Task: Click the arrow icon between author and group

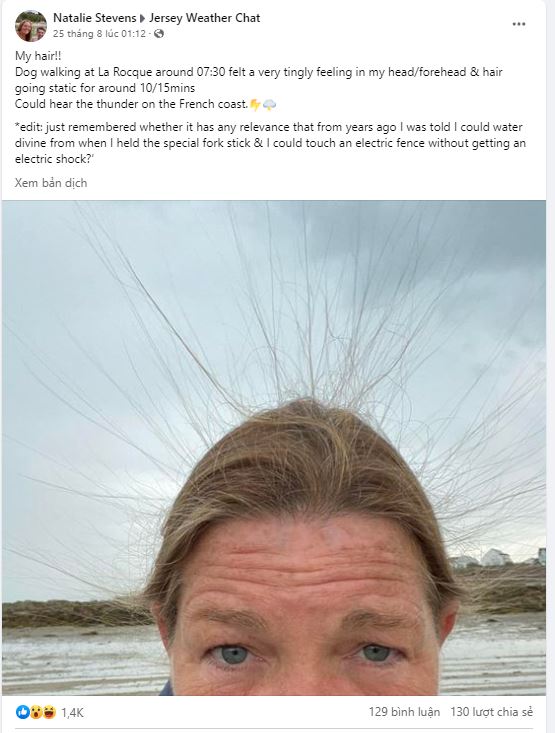Action: point(143,19)
